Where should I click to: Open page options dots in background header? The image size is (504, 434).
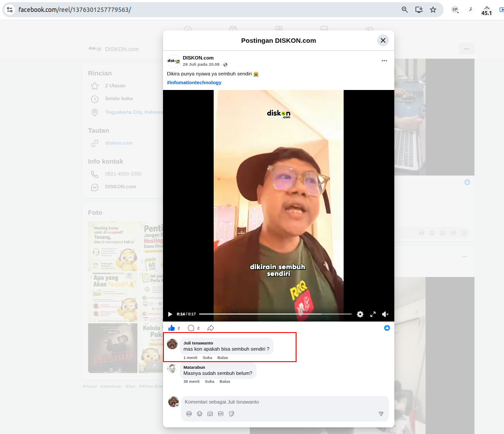click(467, 49)
